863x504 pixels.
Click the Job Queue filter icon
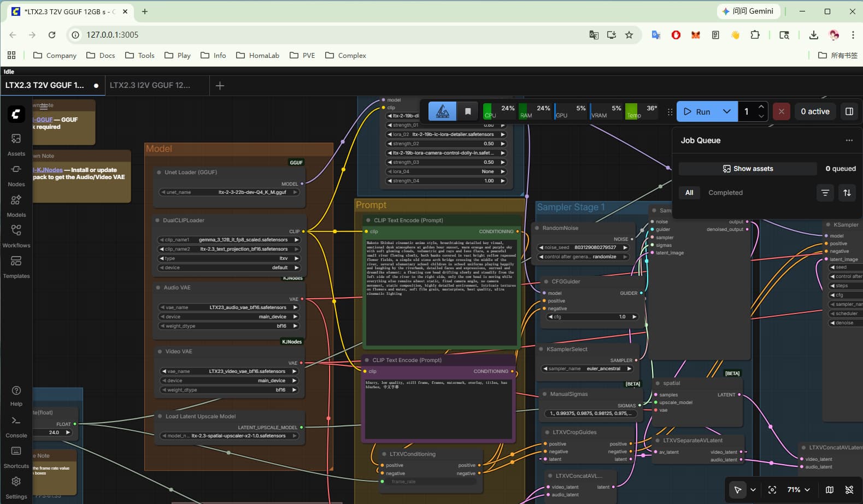[x=825, y=193]
